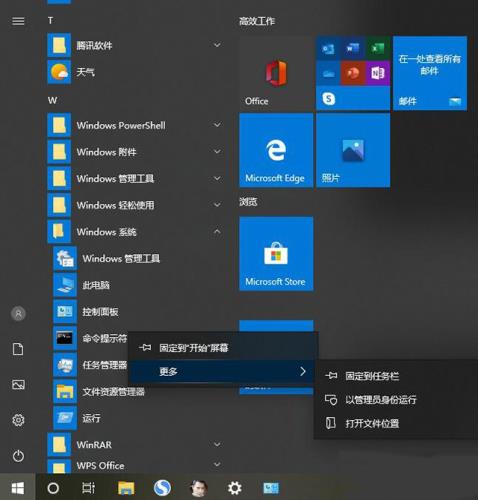This screenshot has height=500, width=478.
Task: Collapse the Windows 系统 folder
Action: [x=217, y=231]
